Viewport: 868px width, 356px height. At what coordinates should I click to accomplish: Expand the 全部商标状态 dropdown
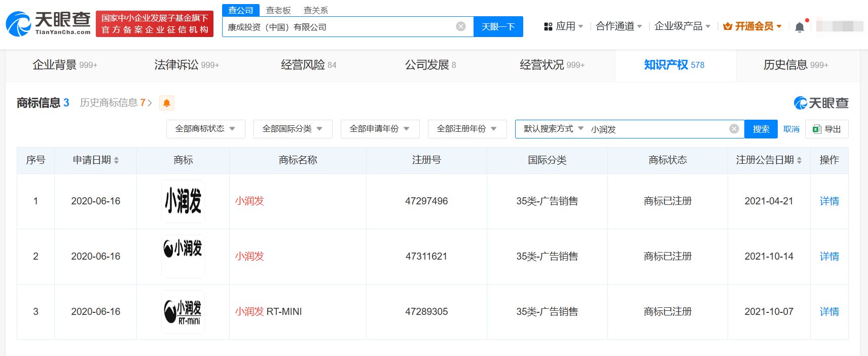pos(205,129)
